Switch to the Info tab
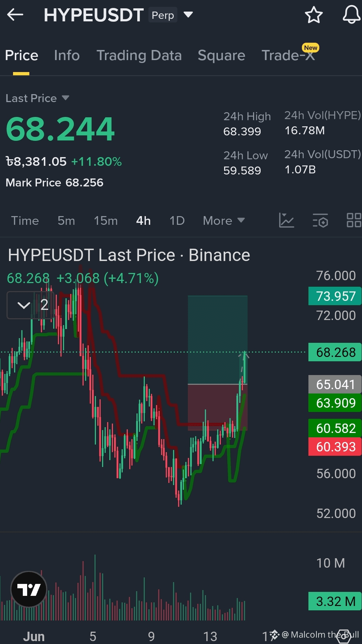362x644 pixels. point(67,55)
